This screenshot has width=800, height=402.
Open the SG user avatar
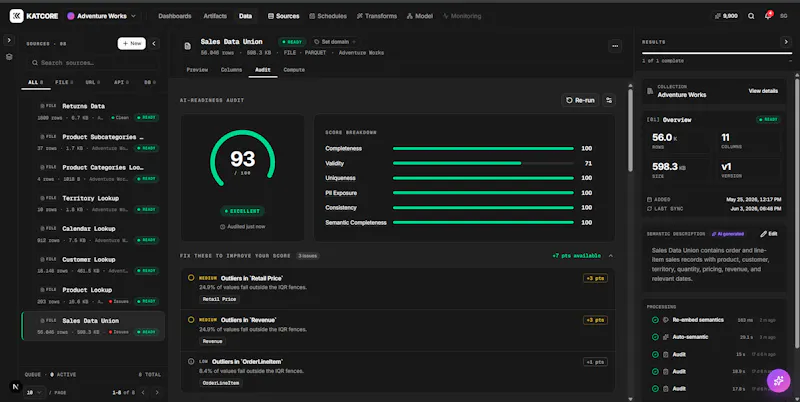tap(784, 16)
